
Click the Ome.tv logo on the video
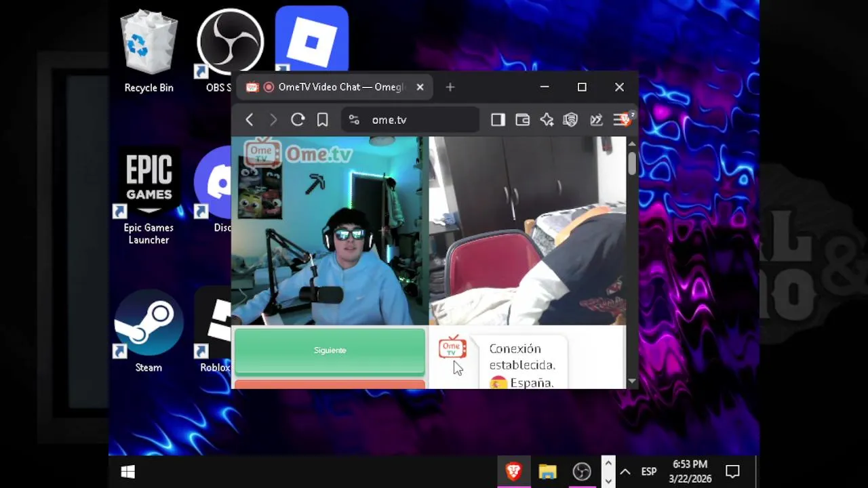[298, 153]
